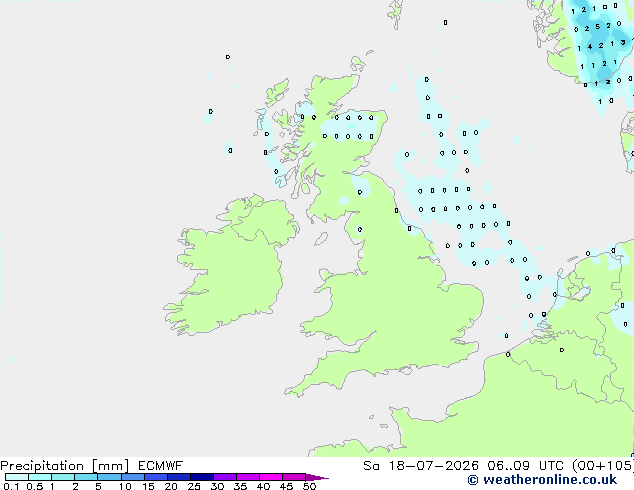Click the 50 label on the legend scale

point(309,486)
